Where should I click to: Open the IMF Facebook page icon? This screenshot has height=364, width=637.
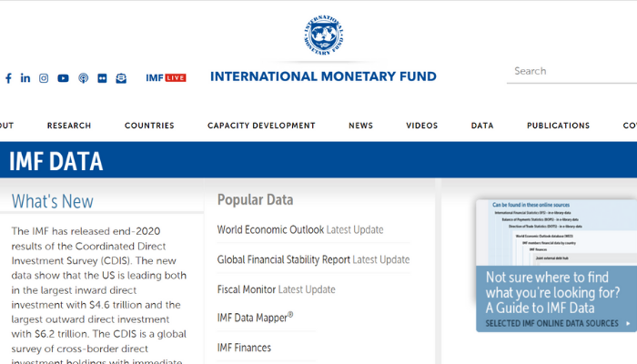tap(8, 78)
